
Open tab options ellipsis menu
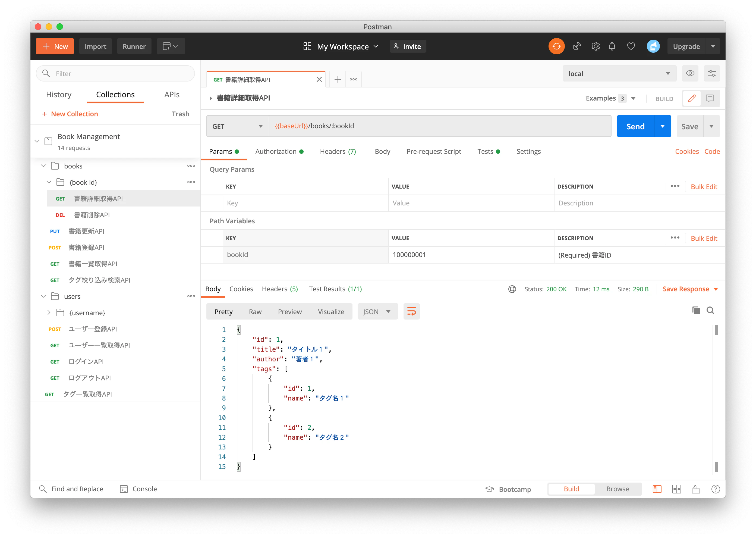pos(353,80)
